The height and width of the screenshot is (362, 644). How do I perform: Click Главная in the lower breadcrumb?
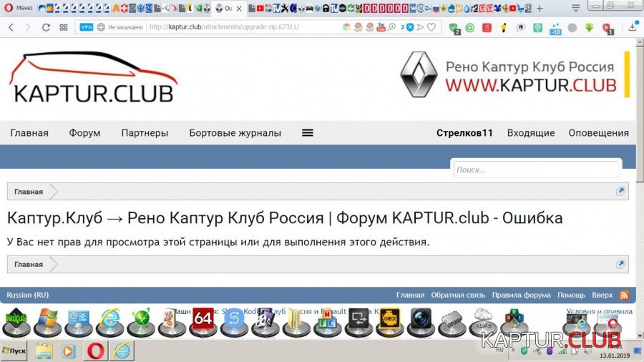pos(29,264)
